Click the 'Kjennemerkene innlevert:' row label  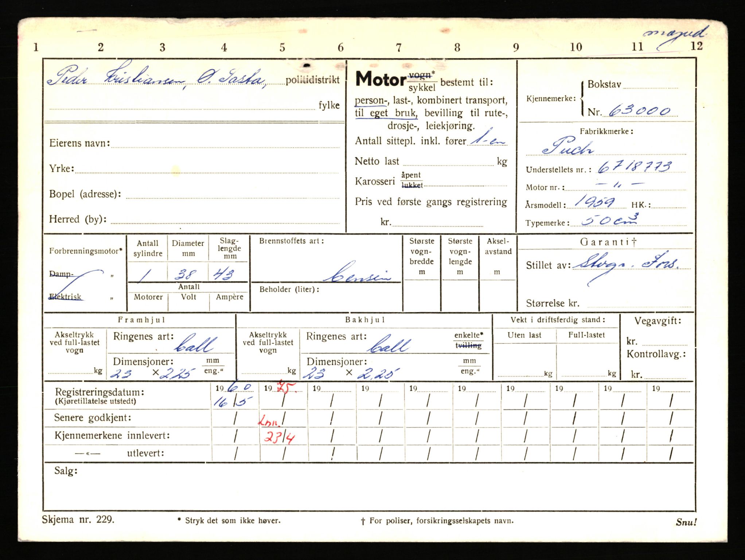pos(112,435)
